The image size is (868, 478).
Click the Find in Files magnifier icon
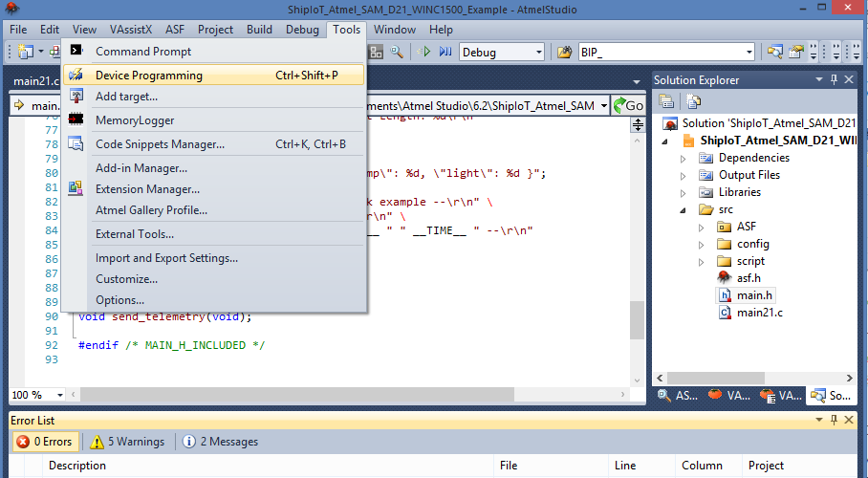click(x=397, y=52)
